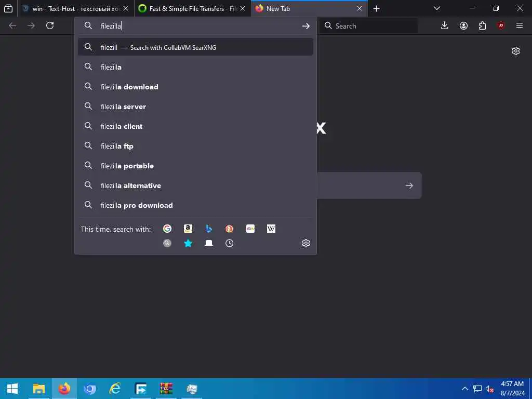Search this time with Amazon
Screen dimensions: 532x399
(x=188, y=229)
